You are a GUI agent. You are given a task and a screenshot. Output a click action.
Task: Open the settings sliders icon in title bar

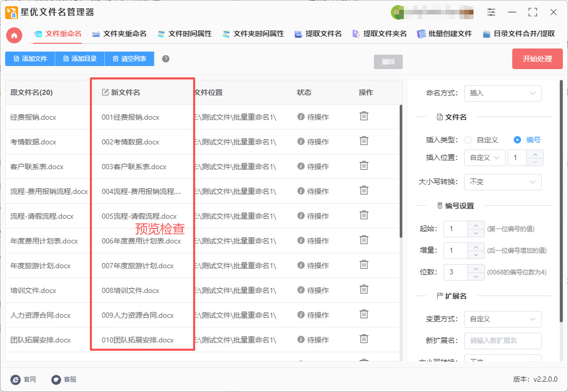pos(491,12)
